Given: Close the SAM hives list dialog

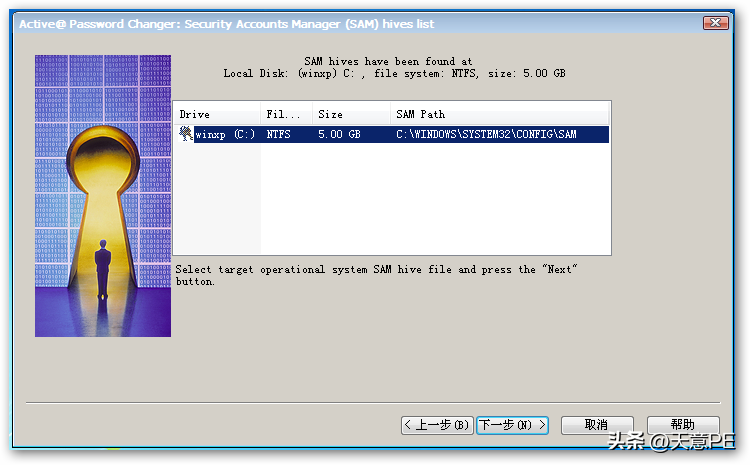Looking at the screenshot, I should click(x=716, y=23).
